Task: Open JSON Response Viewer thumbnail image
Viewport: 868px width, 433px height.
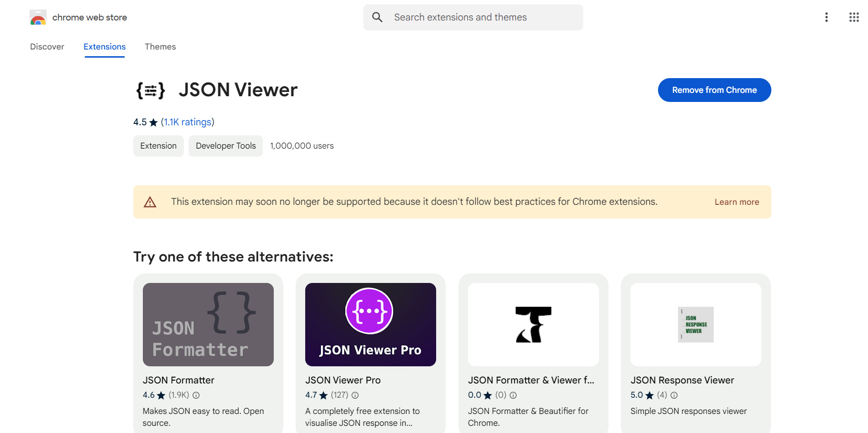Action: coord(696,324)
